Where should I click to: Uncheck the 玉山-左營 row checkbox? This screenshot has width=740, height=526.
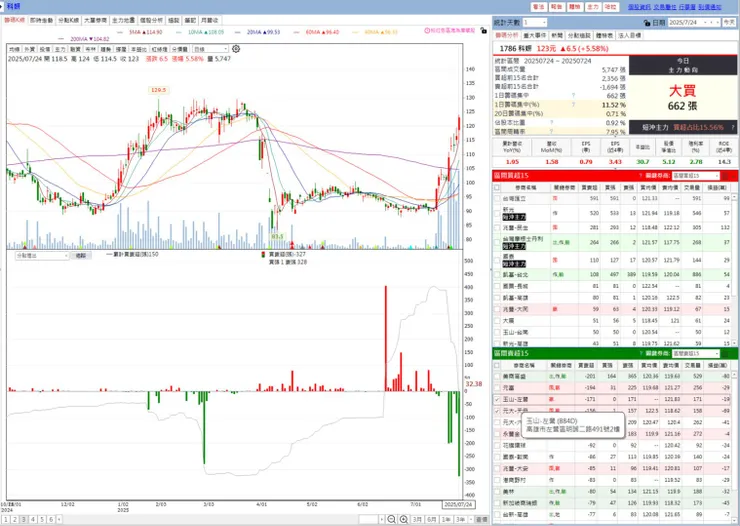point(497,400)
